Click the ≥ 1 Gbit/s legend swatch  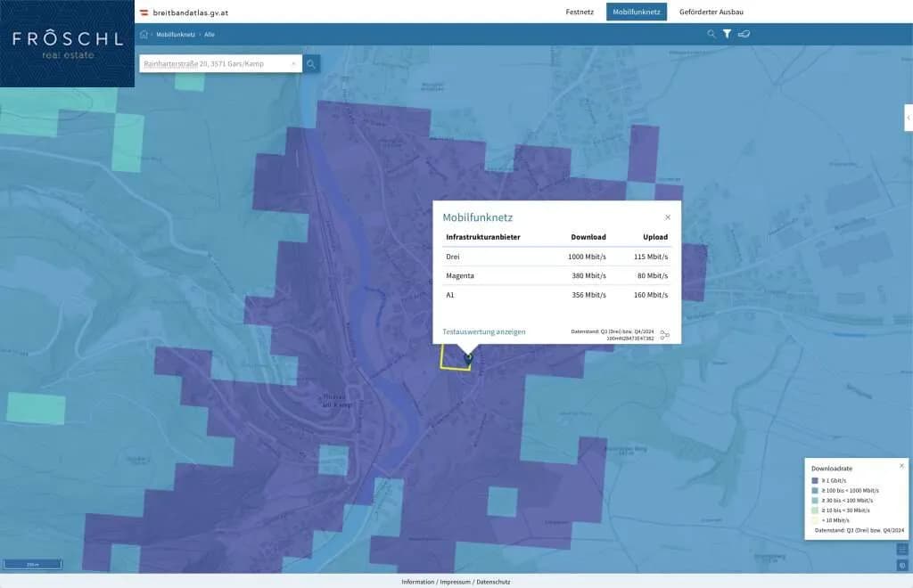tap(815, 480)
